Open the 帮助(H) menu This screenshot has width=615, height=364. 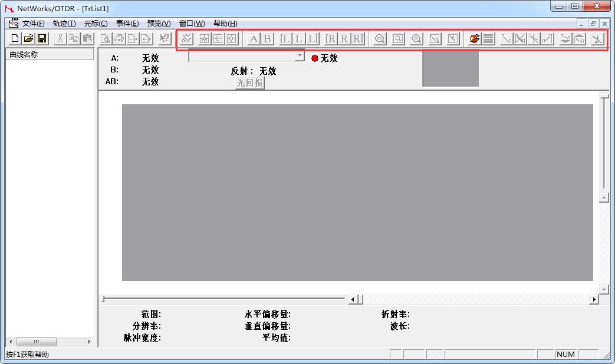tap(225, 24)
